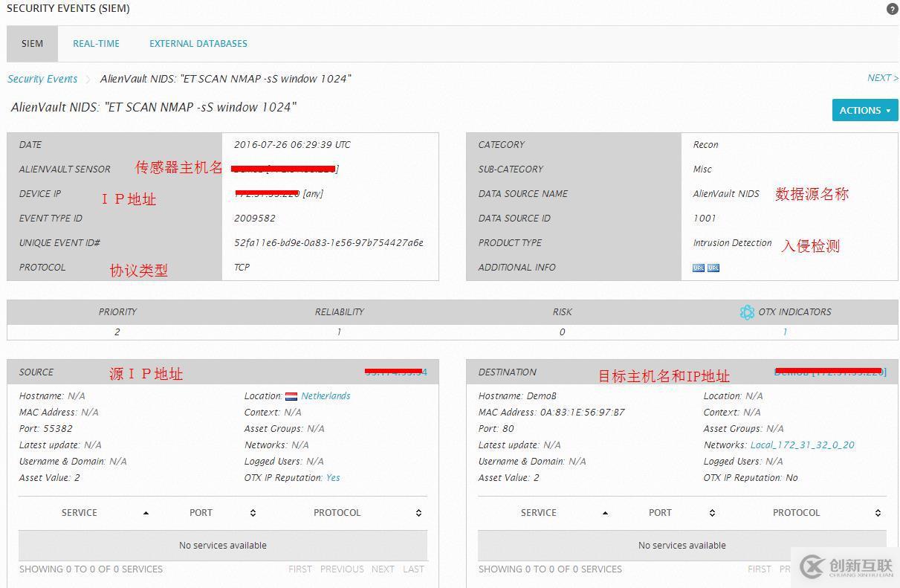Click the data source ID 1001
This screenshot has height=588, width=900.
coord(705,219)
